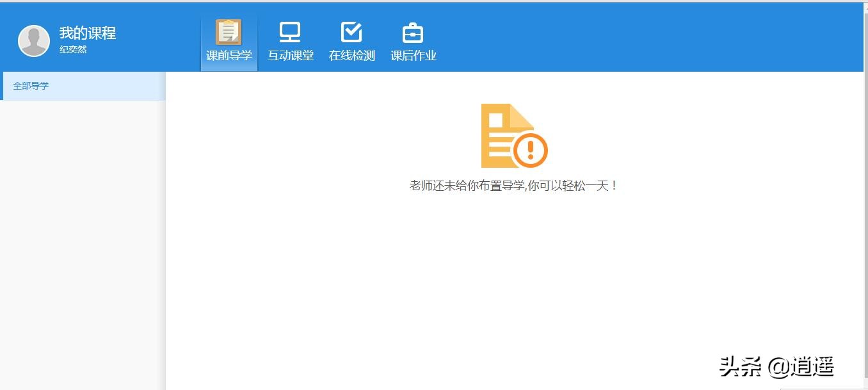The image size is (868, 390).
Task: Switch to the 在线检测 tab
Action: click(x=351, y=40)
